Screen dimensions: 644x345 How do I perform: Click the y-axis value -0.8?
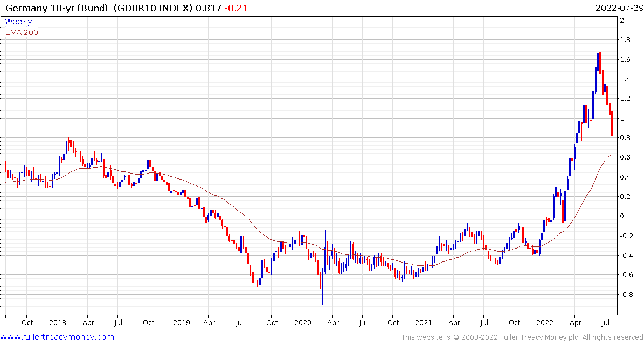pyautogui.click(x=626, y=294)
